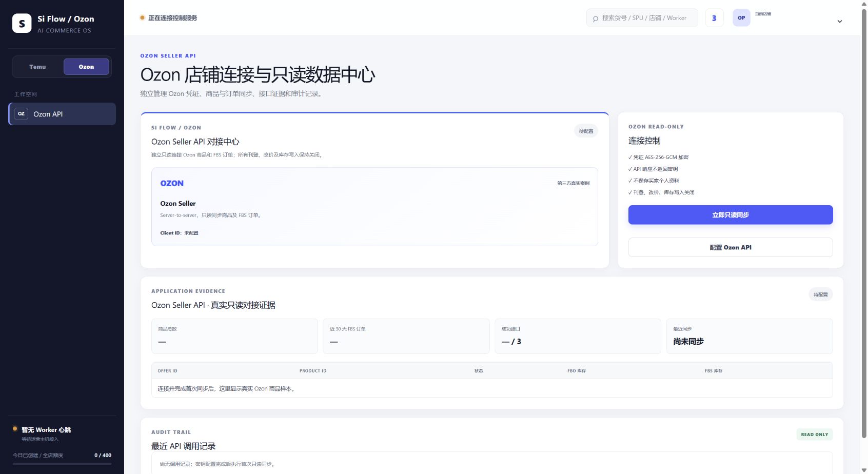The width and height of the screenshot is (868, 474).
Task: Click the orange Worker heartbeat dot
Action: [x=15, y=428]
